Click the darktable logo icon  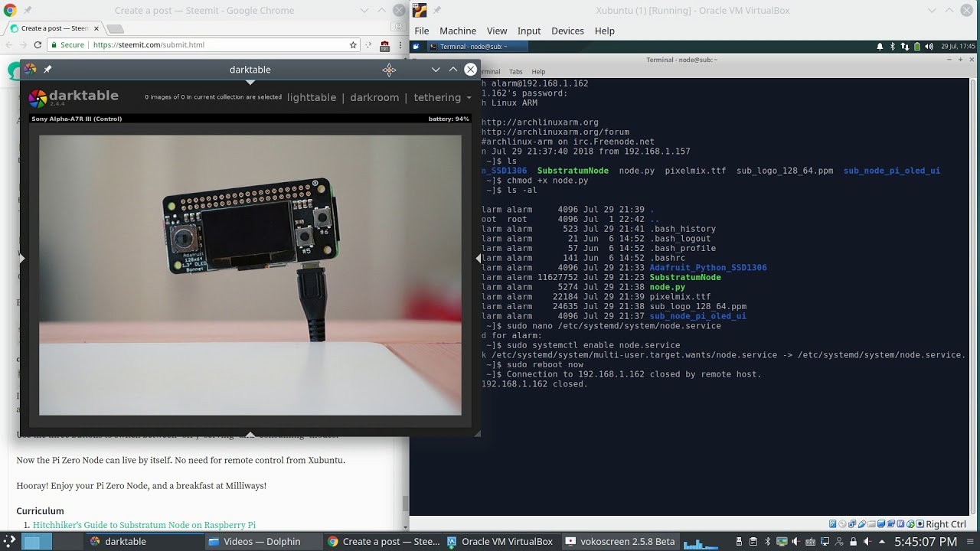click(38, 98)
